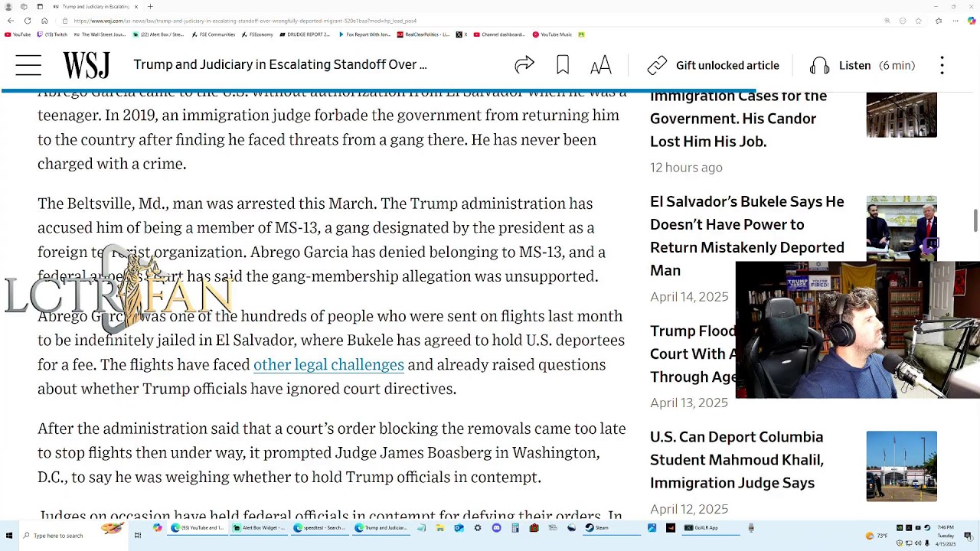View Mahmoud Khalil article thumbnail
The height and width of the screenshot is (551, 980).
(x=901, y=466)
